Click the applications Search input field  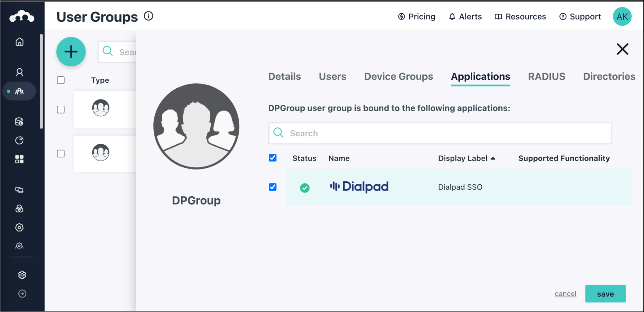440,133
